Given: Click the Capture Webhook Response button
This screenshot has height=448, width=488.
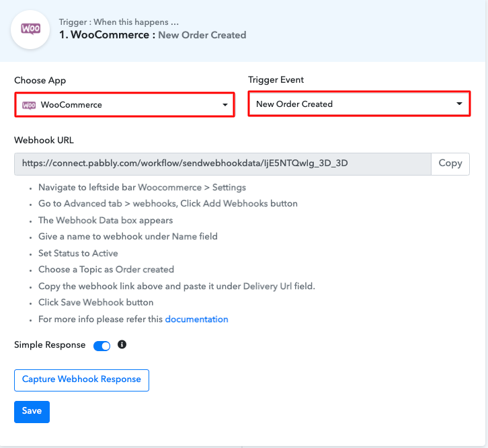Looking at the screenshot, I should [81, 380].
